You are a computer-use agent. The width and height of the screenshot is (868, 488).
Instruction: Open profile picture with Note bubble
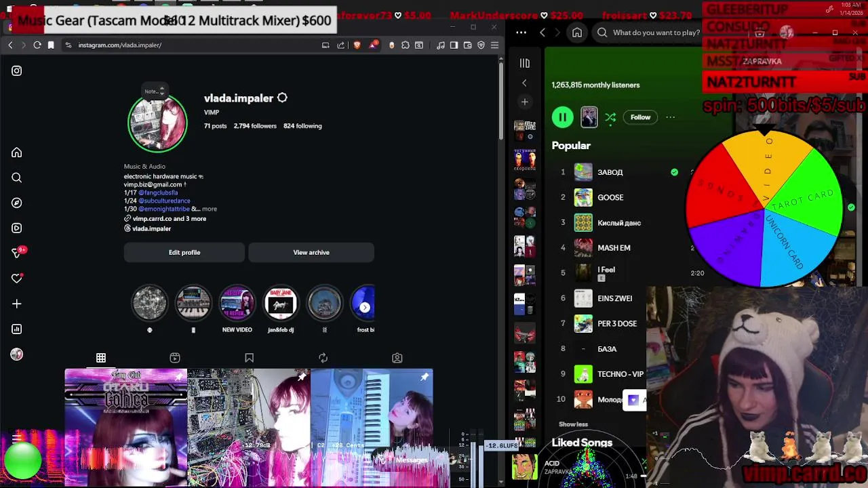157,123
